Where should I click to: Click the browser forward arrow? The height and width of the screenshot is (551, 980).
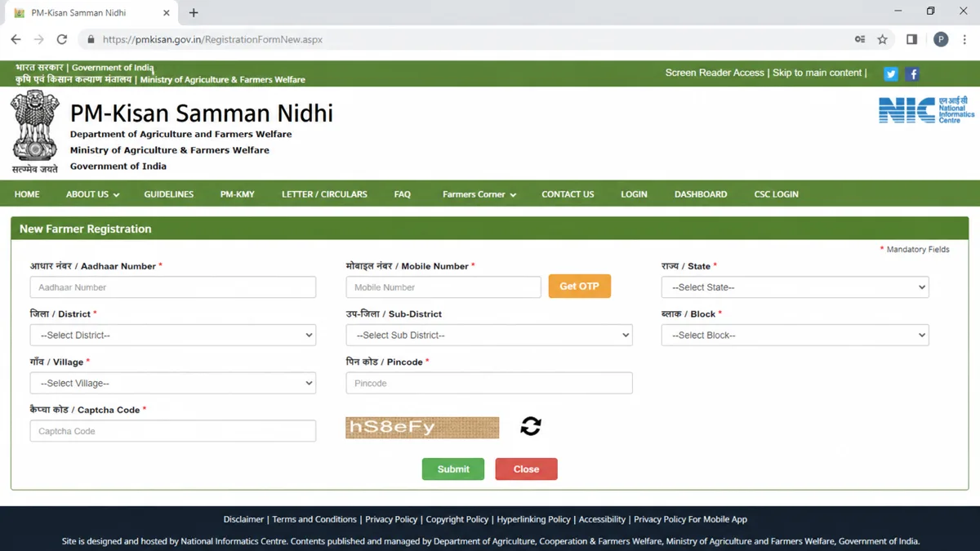[38, 39]
